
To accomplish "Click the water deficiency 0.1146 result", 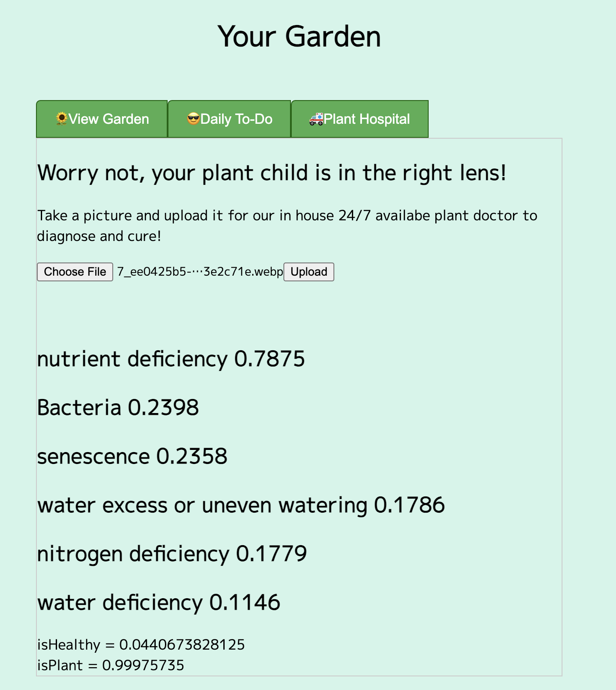I will [x=159, y=603].
